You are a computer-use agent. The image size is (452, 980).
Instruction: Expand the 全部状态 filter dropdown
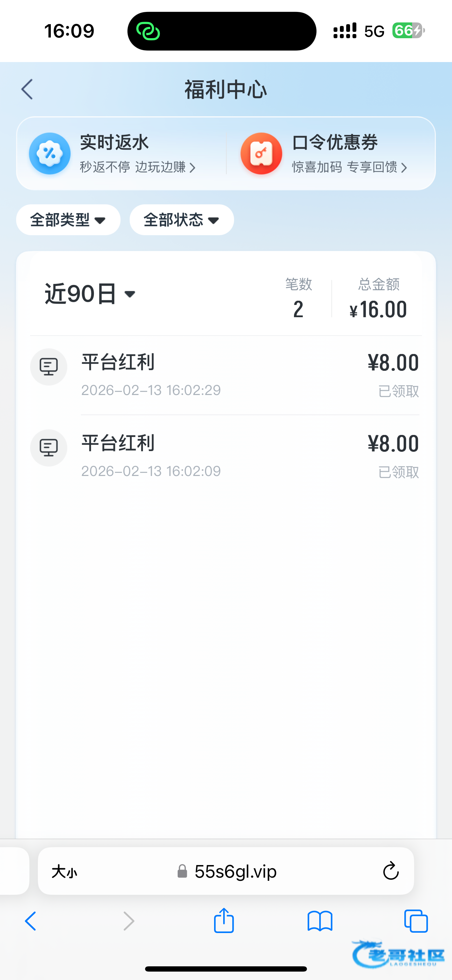(x=182, y=220)
